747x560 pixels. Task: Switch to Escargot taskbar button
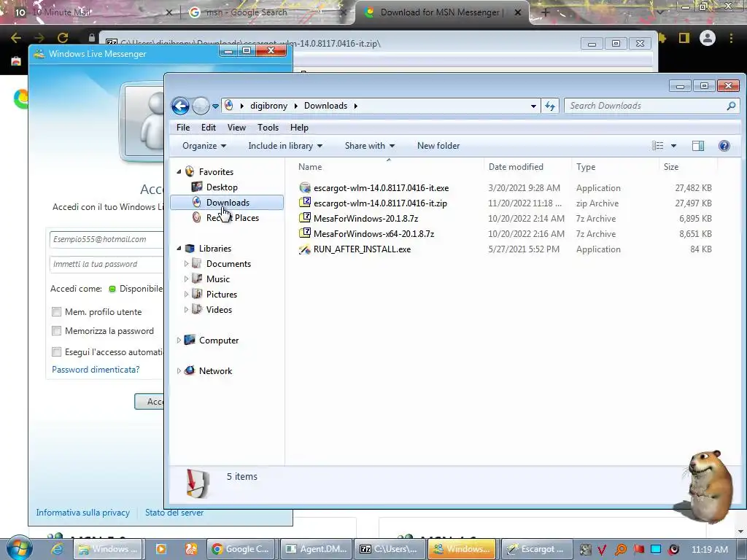[535, 549]
